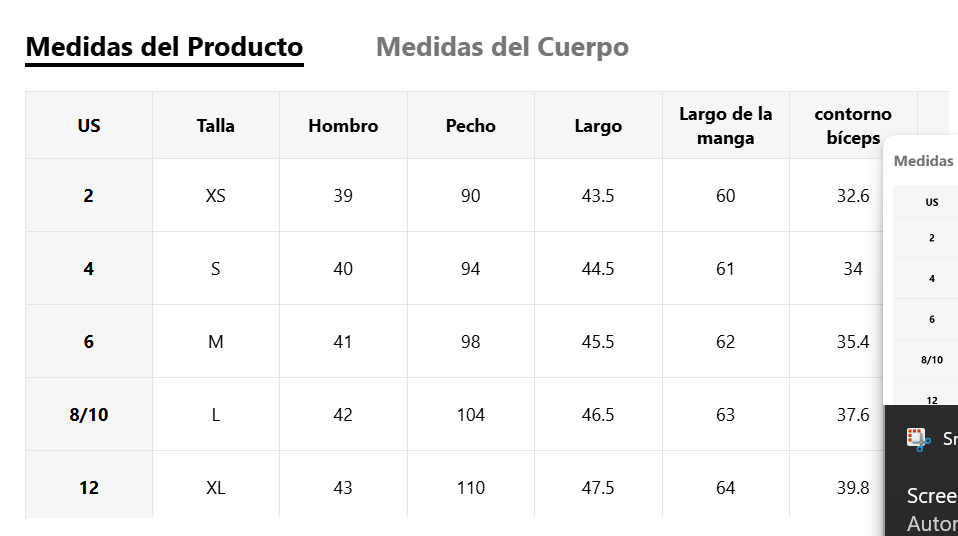Click the US size 12 row header

[x=89, y=488]
